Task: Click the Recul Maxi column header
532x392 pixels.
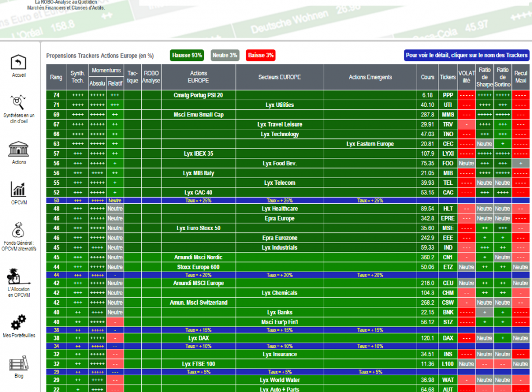Action: [x=520, y=77]
